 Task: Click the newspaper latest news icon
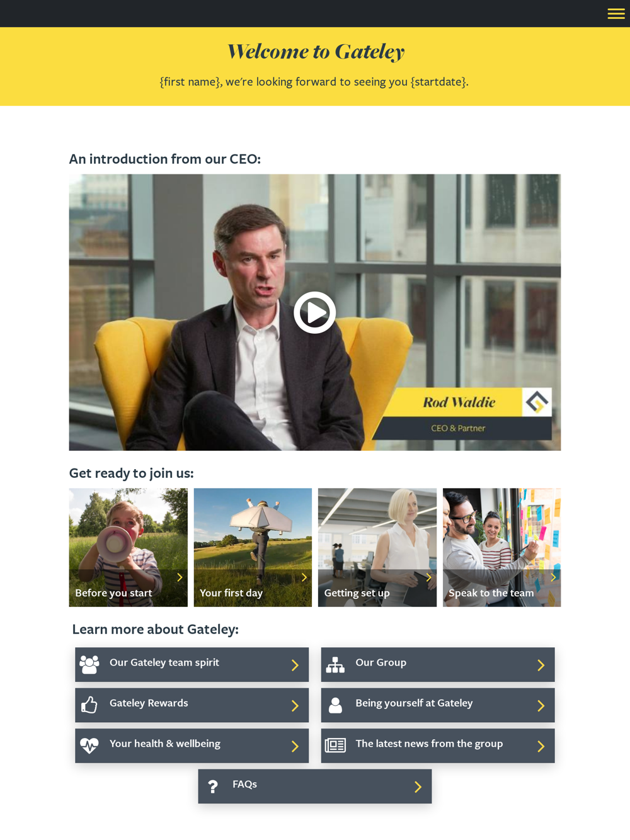click(x=335, y=746)
